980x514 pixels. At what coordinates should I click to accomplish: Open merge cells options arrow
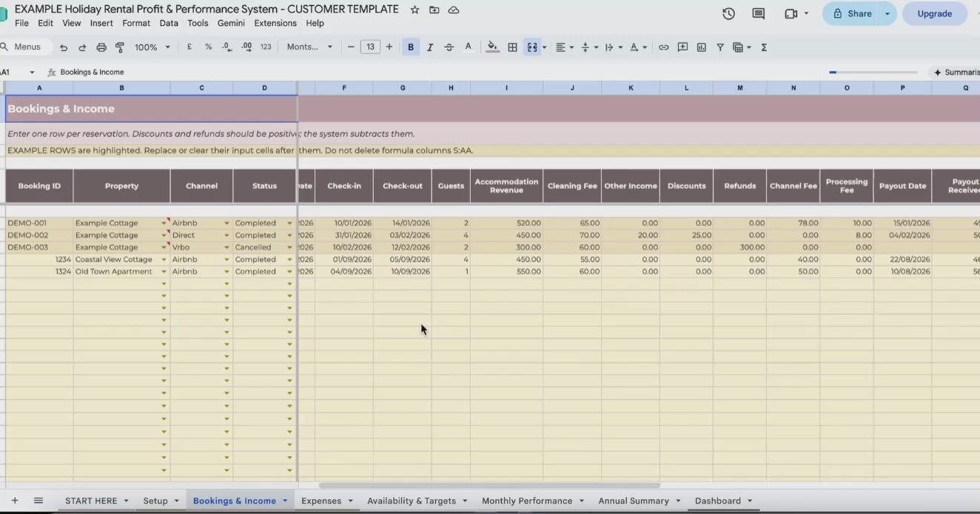(x=545, y=47)
